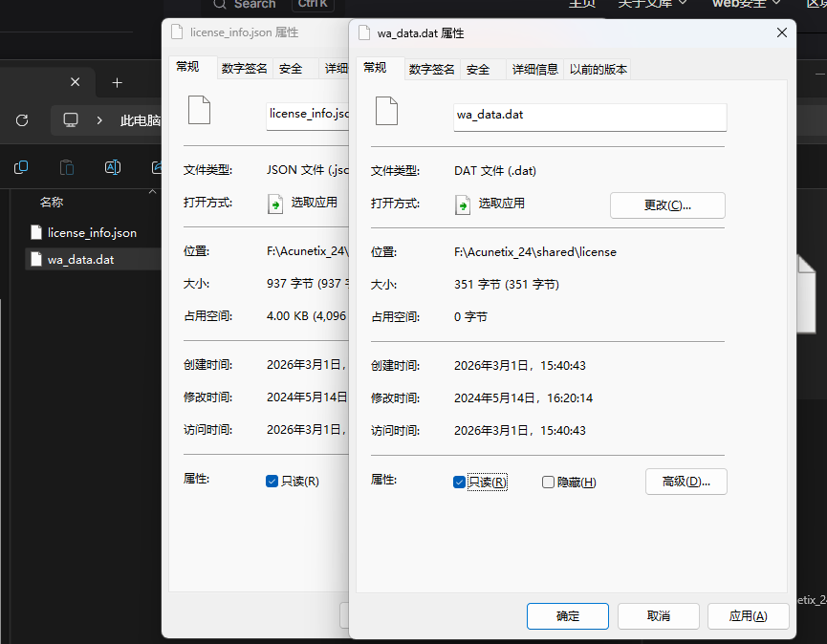Click the 选取应用 icon in wa_data.dat properties
827x644 pixels.
point(463,204)
